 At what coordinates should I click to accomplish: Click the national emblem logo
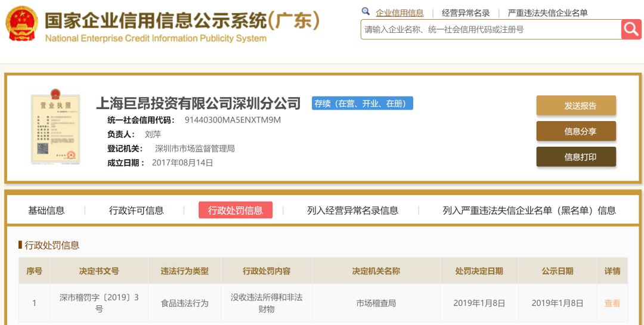[x=22, y=23]
